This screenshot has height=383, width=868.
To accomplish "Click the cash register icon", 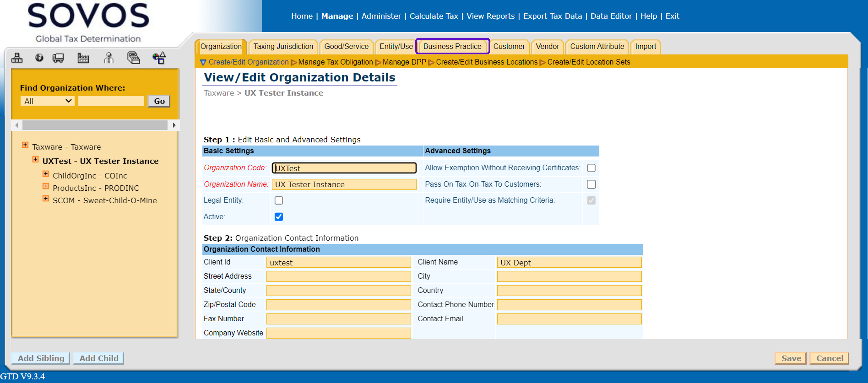I will [133, 58].
